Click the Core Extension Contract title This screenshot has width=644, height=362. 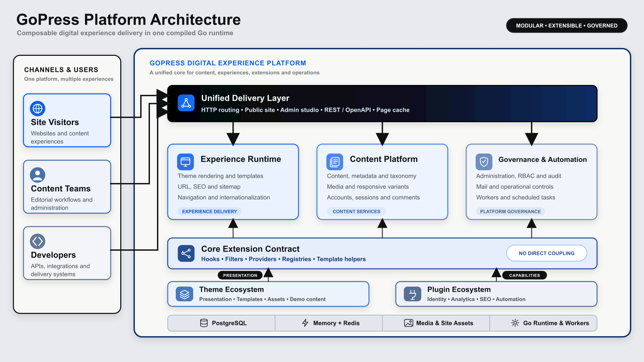(x=250, y=249)
